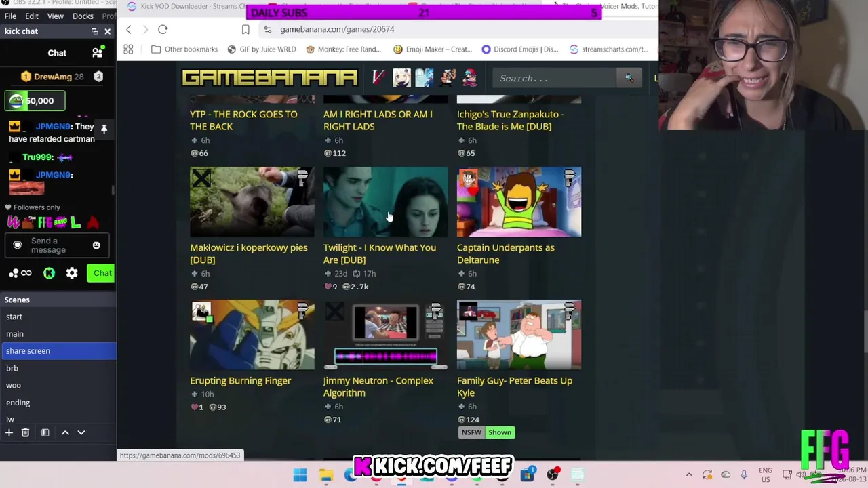Open chat settings gear

[72, 273]
